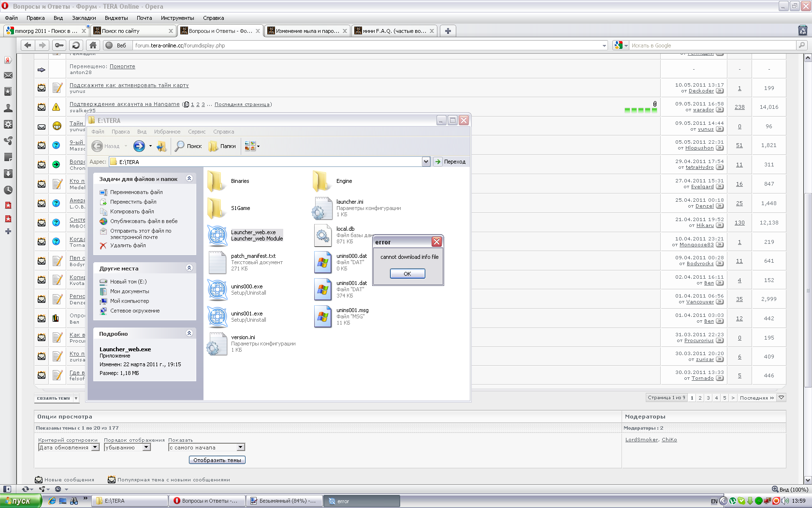Collapse the Задачи для файлов и папок section

coord(189,179)
